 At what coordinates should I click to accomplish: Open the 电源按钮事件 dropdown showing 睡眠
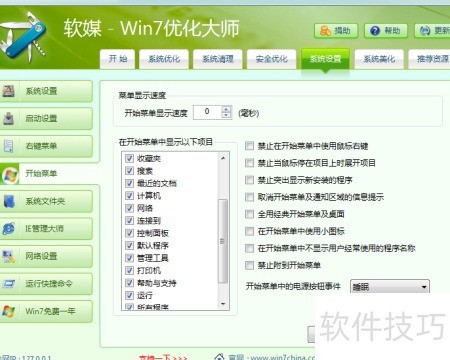[390, 287]
